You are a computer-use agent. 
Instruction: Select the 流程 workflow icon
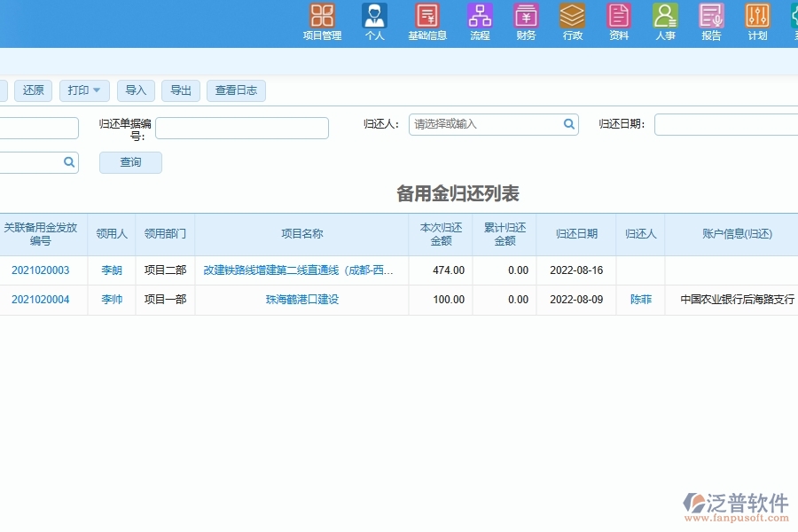(480, 16)
